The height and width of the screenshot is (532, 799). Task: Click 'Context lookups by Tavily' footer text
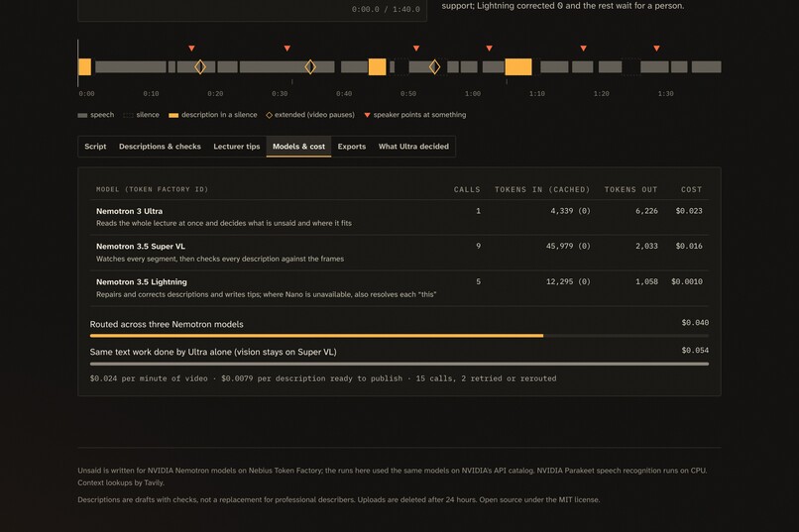click(121, 483)
